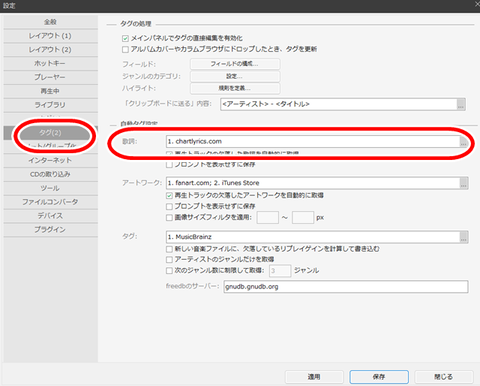480x386 pixels.
Task: Go to デバイス settings
Action: tap(50, 216)
